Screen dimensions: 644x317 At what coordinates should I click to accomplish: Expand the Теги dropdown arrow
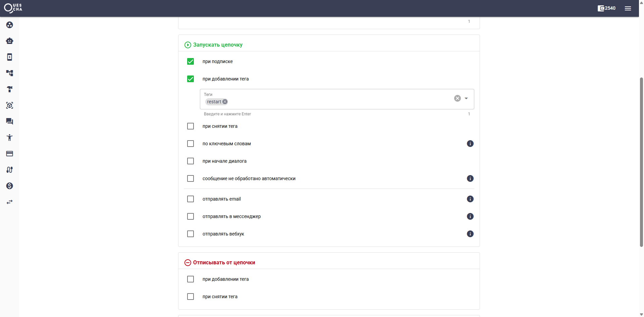tap(466, 98)
